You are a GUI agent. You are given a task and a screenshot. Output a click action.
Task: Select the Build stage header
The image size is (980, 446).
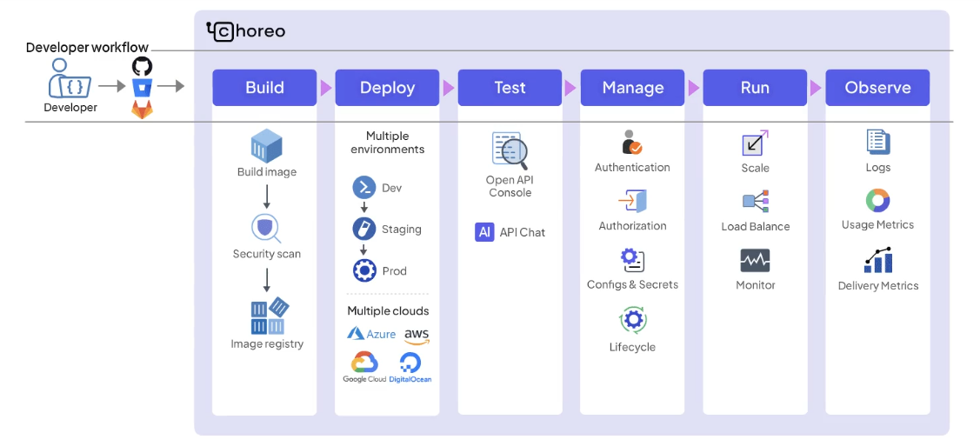264,88
